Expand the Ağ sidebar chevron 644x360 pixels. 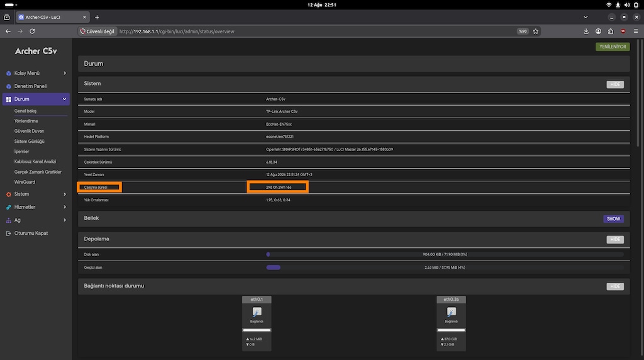click(x=65, y=220)
